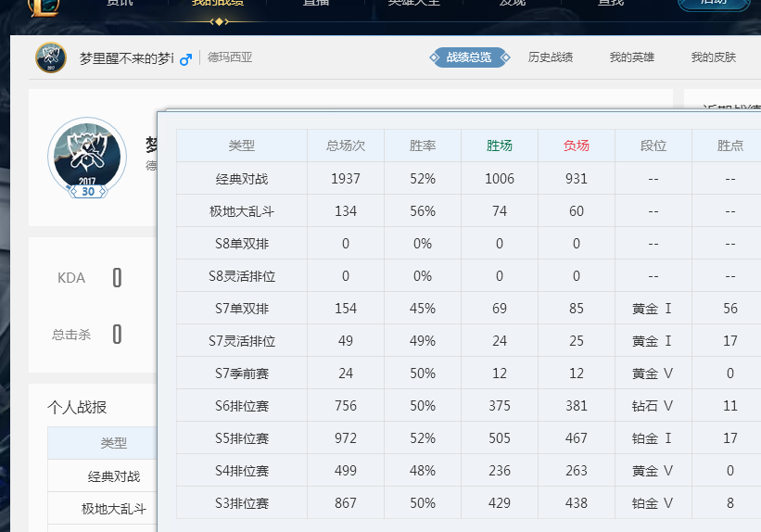Screen dimensions: 761x532
Task: Click the 铂金 I rank cell
Action: pyautogui.click(x=653, y=438)
